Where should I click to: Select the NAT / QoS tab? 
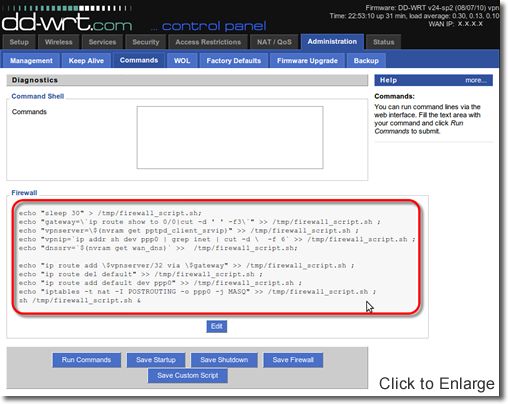pos(274,42)
